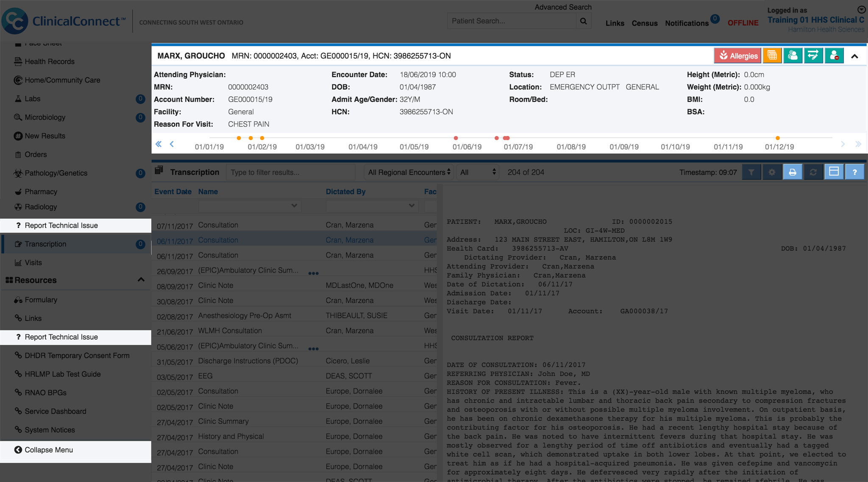Open the Name column filter dropdown
This screenshot has width=868, height=482.
coord(250,205)
